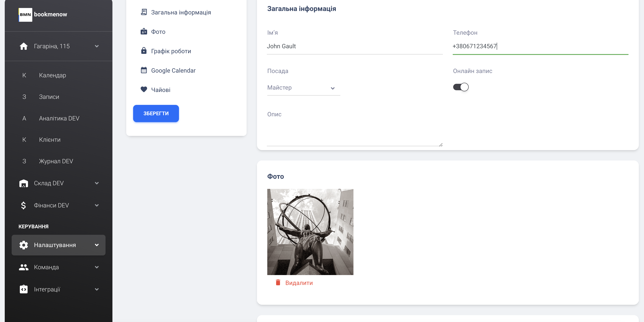644x322 pixels.
Task: Click the dollar icon for Фінанси DEV
Action: click(23, 205)
